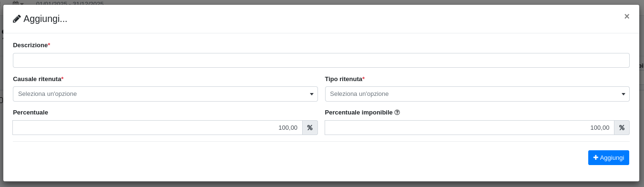Image resolution: width=644 pixels, height=187 pixels.
Task: Click the percent symbol addon of Percentuale field
Action: [310, 128]
